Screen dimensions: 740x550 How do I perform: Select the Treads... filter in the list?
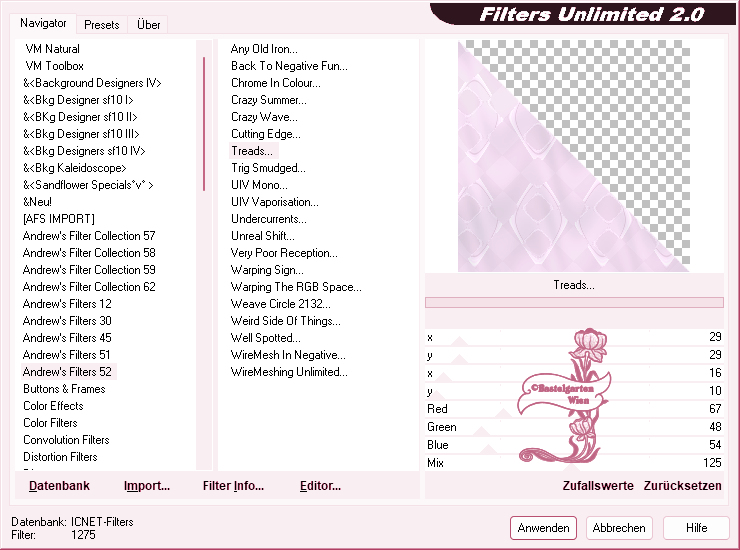coord(251,151)
